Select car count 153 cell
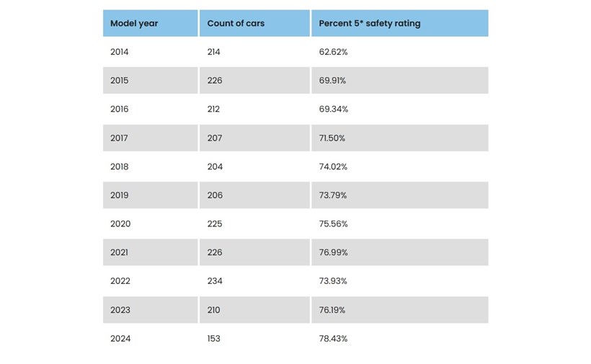591x364 pixels. (214, 339)
